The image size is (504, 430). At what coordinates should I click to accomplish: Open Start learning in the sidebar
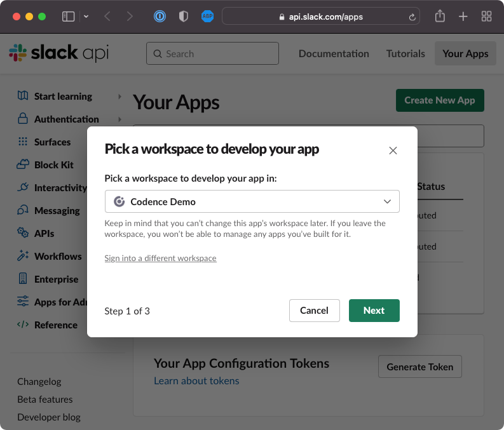[63, 97]
